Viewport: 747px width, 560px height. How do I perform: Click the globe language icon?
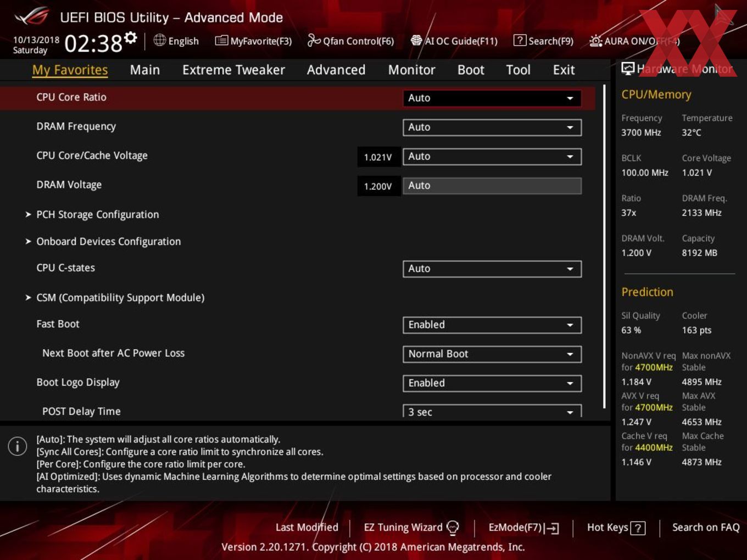coord(159,40)
